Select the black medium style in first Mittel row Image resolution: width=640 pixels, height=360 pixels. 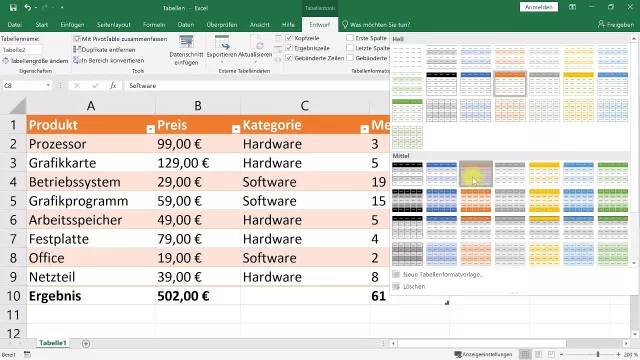tap(407, 173)
